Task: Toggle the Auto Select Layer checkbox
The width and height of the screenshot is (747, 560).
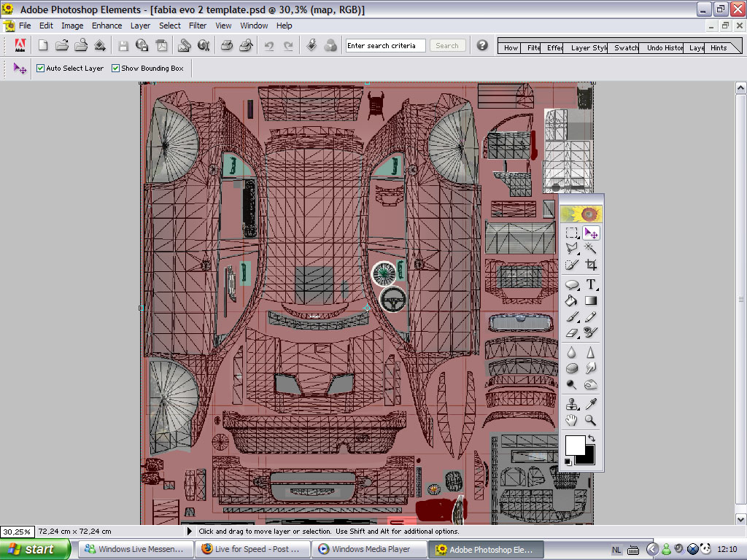Action: (41, 69)
